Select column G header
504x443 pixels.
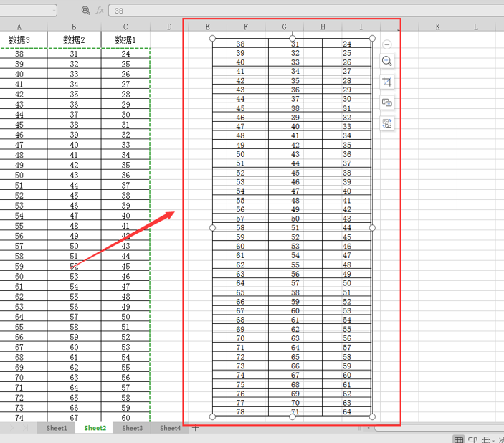(284, 27)
